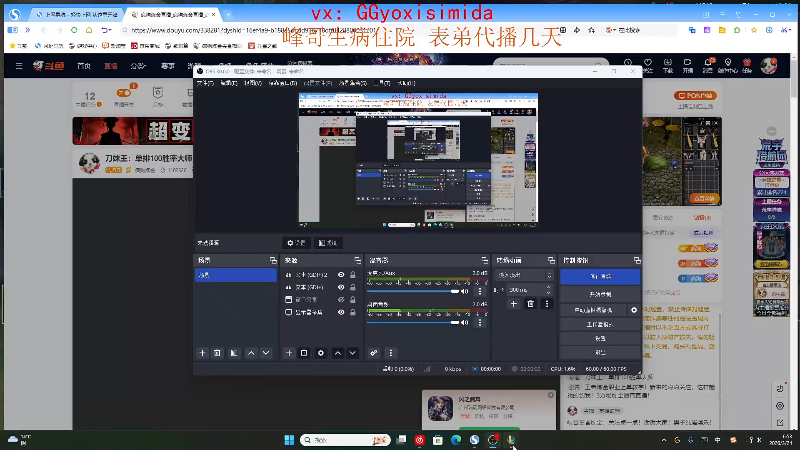Open source properties gear in Sources toolbar
Screen dimensions: 800x450
(x=320, y=353)
